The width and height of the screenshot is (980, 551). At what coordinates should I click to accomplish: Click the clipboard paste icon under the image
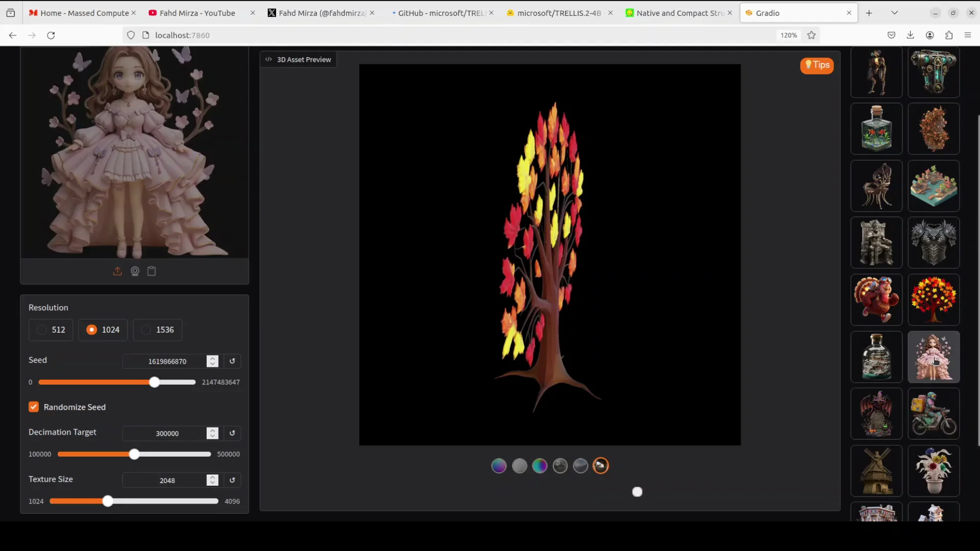[x=152, y=271]
